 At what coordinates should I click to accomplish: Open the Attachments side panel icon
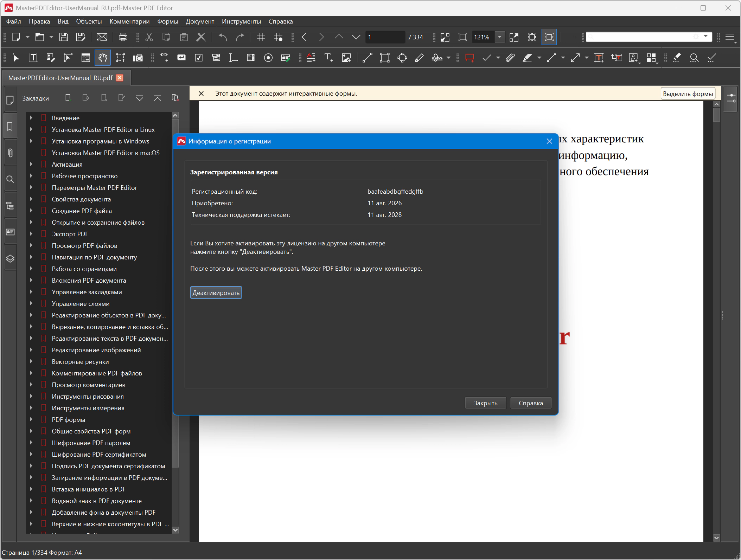tap(10, 153)
